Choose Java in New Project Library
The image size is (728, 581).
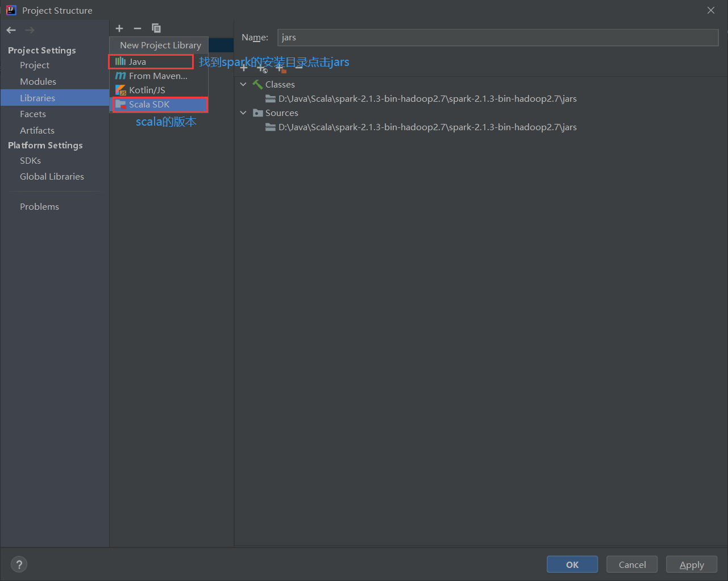(159, 61)
